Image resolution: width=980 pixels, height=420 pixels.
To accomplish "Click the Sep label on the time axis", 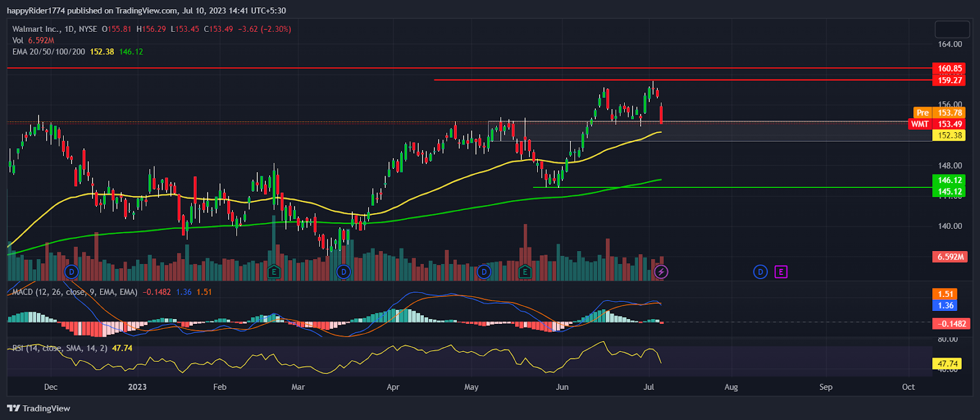I will [x=826, y=387].
